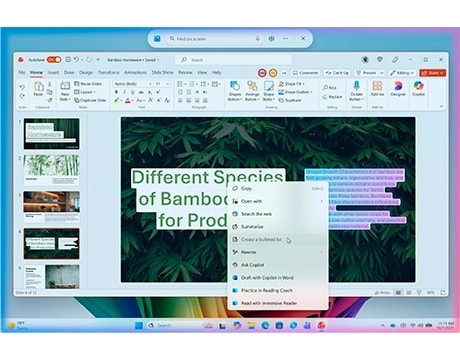The height and width of the screenshot is (360, 460).
Task: Open the Bamboo Homeware file name dropdown
Action: pyautogui.click(x=133, y=60)
